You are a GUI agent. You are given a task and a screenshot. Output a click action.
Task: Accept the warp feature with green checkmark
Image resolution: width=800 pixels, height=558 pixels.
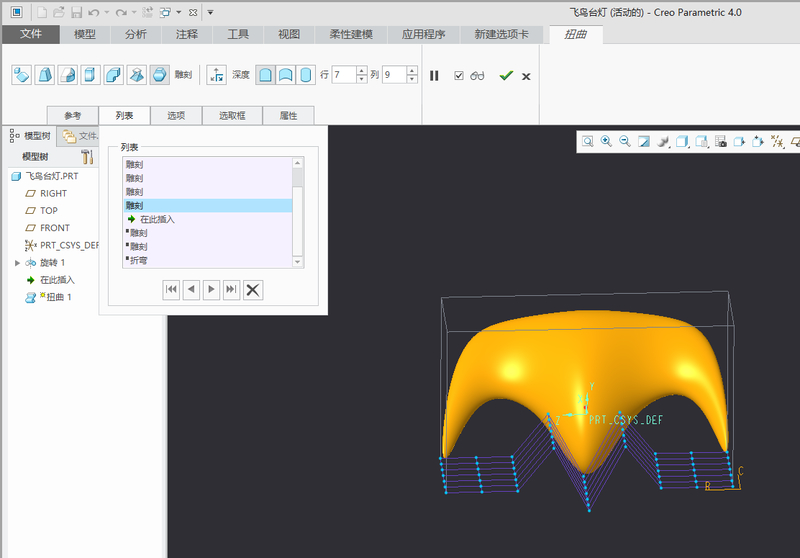click(506, 75)
